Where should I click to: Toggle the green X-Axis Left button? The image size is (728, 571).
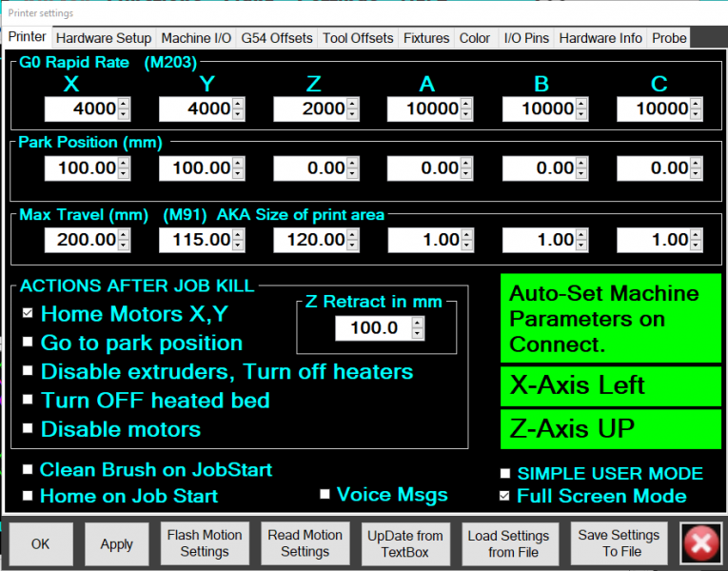click(610, 386)
